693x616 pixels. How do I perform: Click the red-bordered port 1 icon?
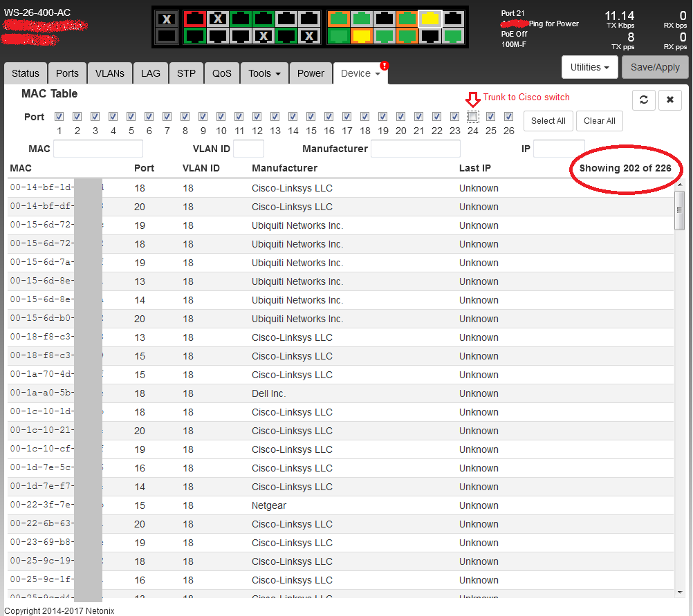pyautogui.click(x=195, y=19)
